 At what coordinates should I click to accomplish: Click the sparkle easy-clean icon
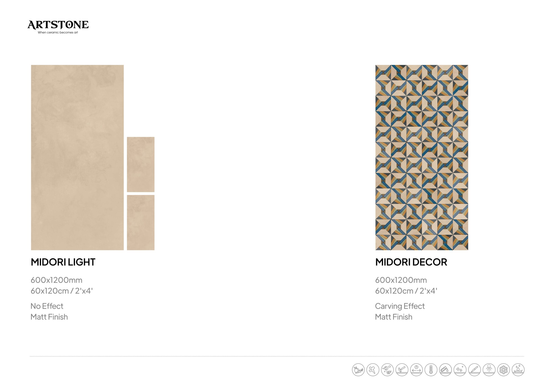460,369
